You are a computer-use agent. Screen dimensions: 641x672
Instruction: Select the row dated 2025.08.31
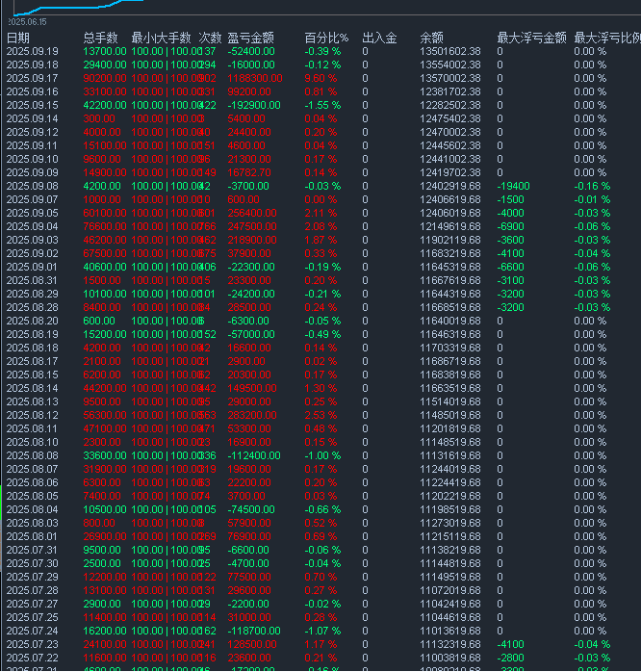coord(32,280)
